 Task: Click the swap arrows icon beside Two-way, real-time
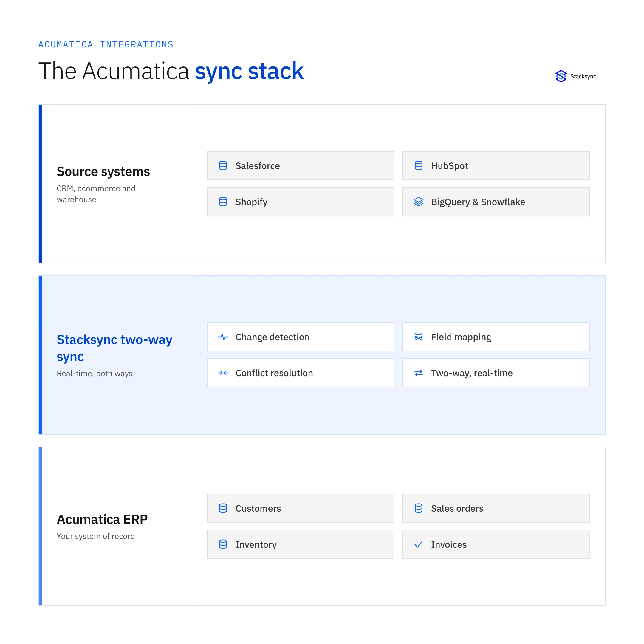[x=418, y=373]
